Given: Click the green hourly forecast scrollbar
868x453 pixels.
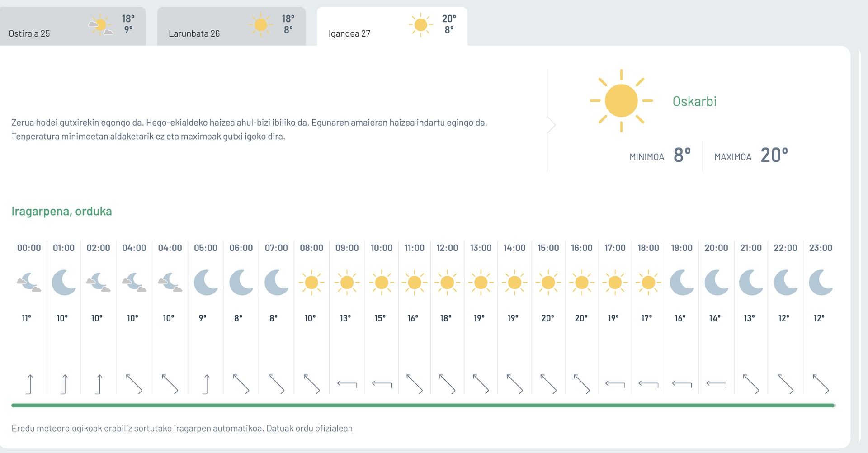Looking at the screenshot, I should tap(423, 406).
